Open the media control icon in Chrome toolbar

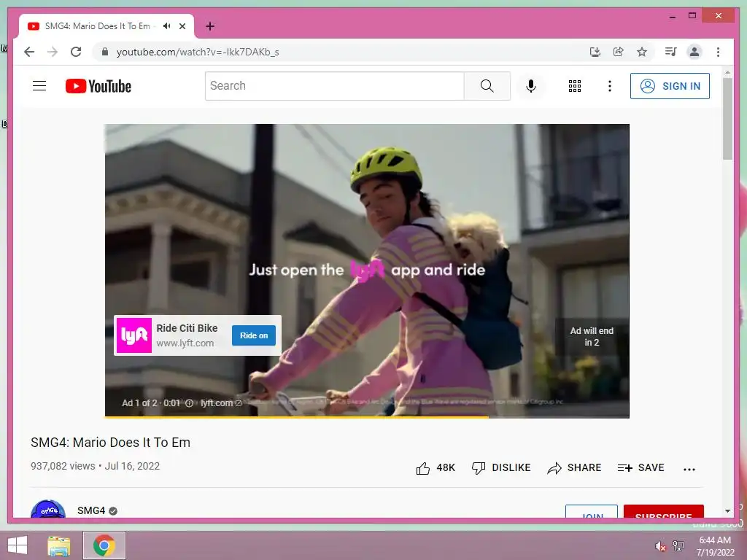671,52
